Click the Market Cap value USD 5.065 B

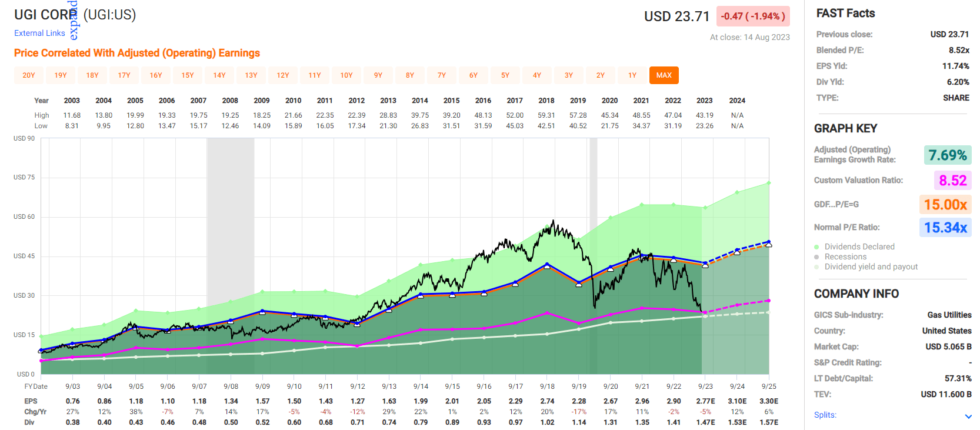tap(948, 346)
